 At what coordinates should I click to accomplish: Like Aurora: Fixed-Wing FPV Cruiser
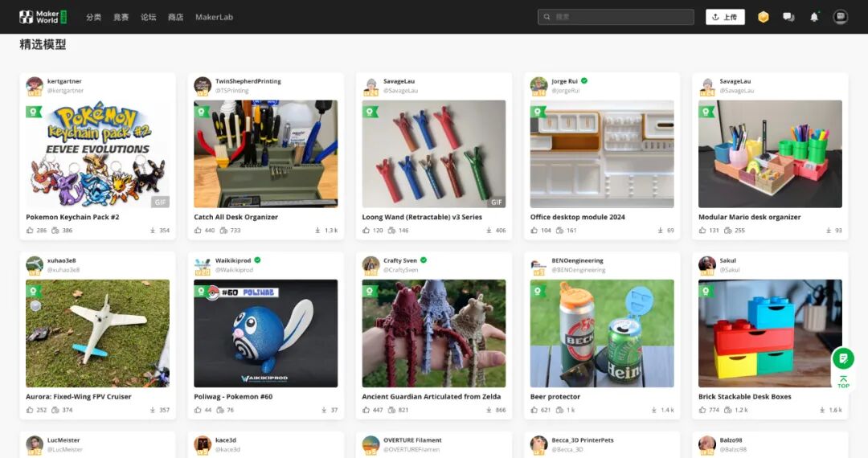coord(30,410)
